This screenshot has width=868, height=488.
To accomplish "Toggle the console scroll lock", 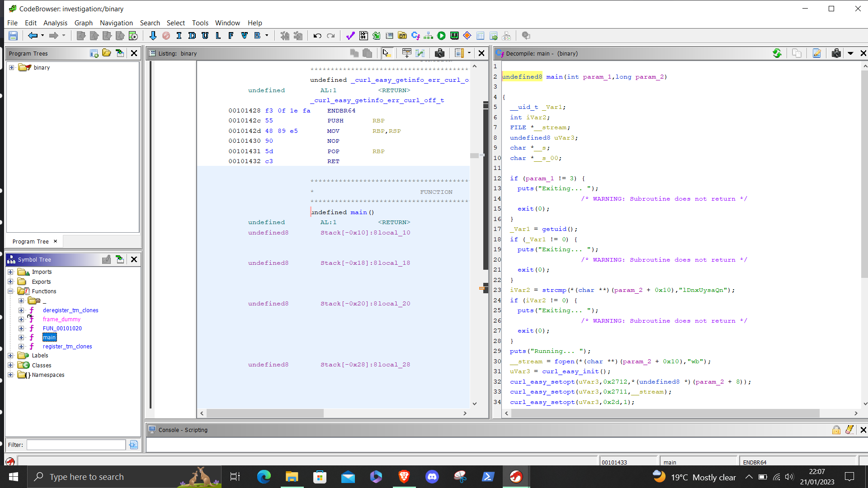I will coord(836,430).
